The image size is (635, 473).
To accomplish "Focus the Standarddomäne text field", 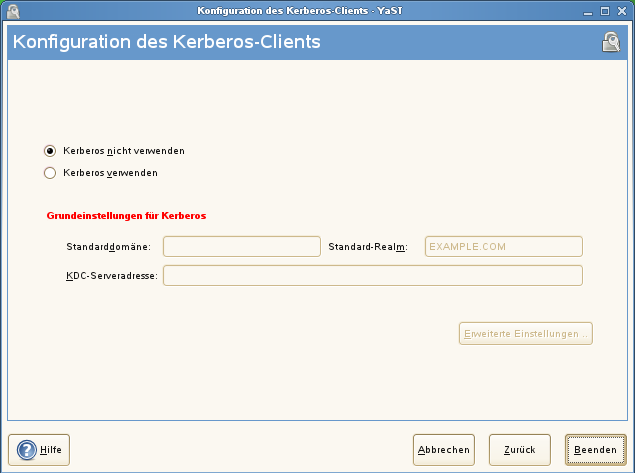I will [241, 247].
